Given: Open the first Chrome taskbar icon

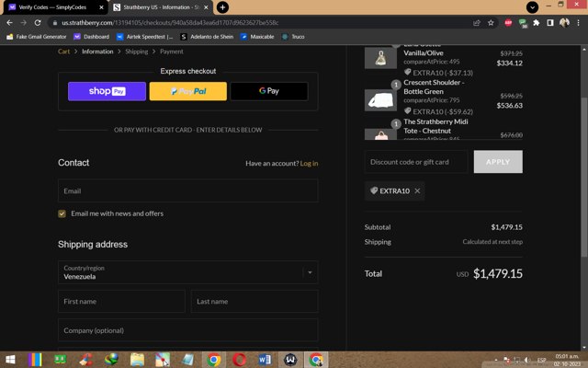Looking at the screenshot, I should tap(214, 360).
